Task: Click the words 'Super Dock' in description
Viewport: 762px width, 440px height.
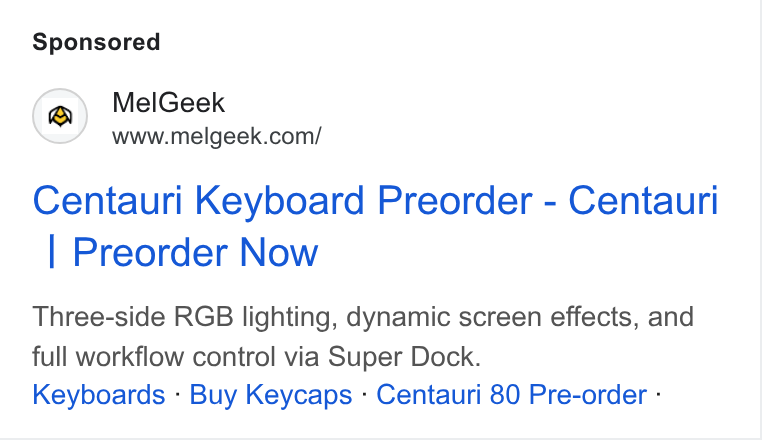Action: (404, 356)
